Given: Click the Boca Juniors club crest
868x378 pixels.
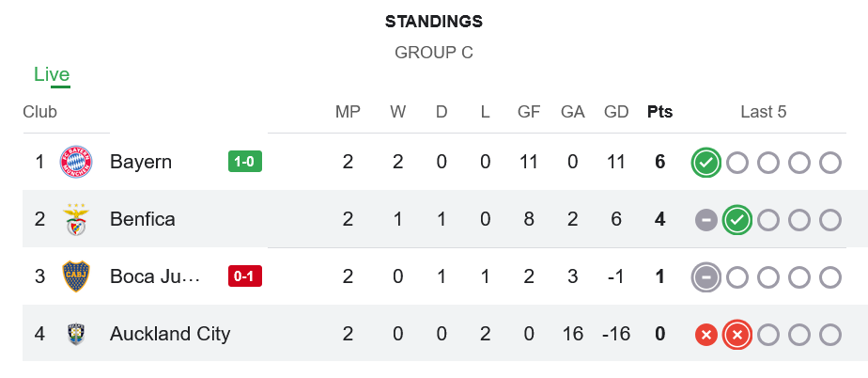Looking at the screenshot, I should pos(75,276).
